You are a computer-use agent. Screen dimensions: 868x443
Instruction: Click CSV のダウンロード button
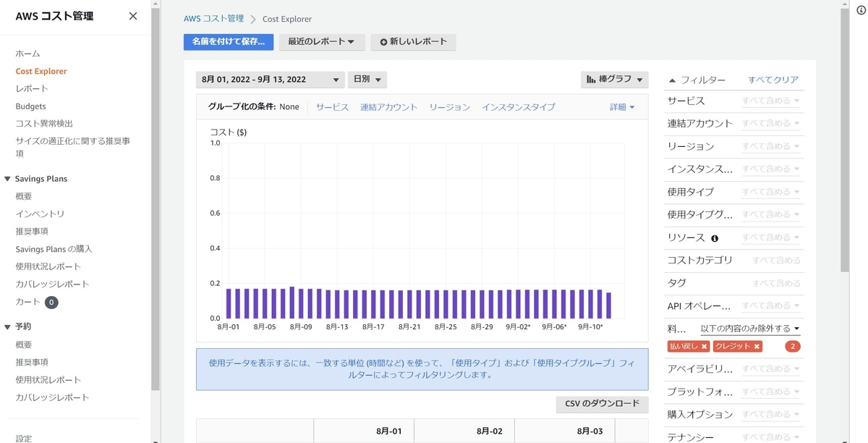pyautogui.click(x=602, y=404)
